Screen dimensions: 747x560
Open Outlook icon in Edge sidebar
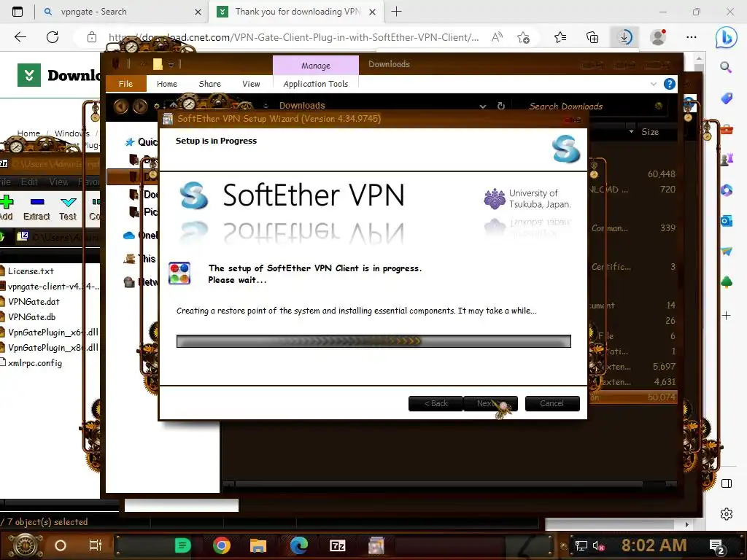[x=726, y=221]
